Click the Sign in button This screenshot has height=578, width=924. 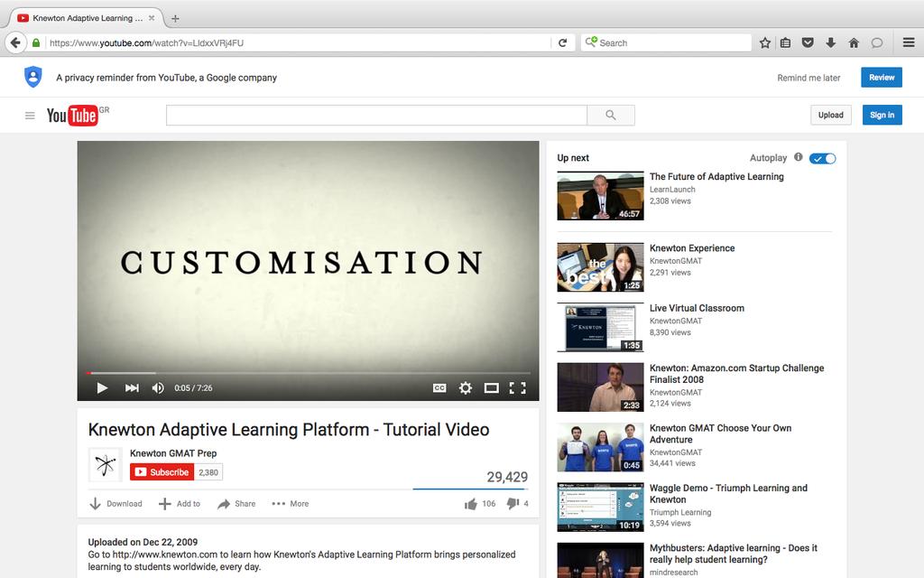[x=882, y=115]
